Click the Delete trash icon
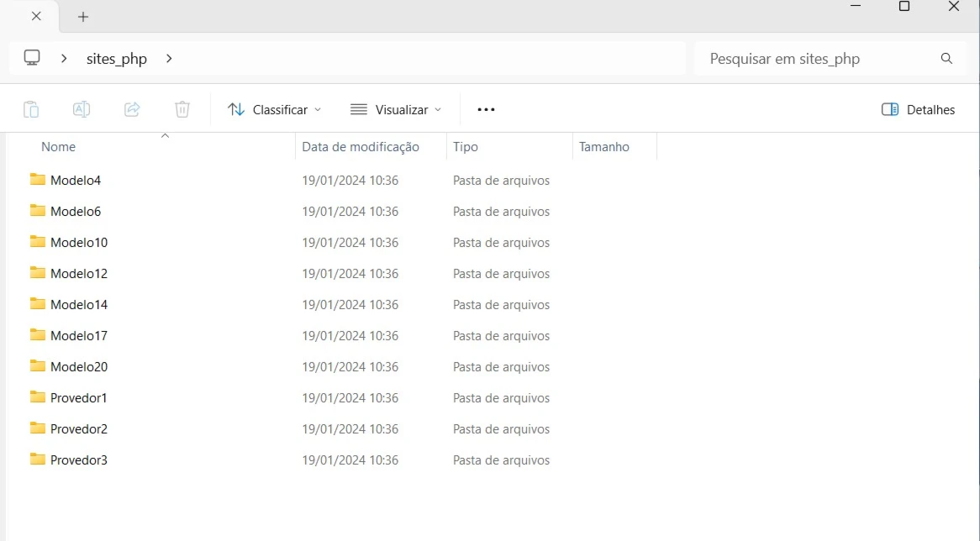The height and width of the screenshot is (541, 980). click(182, 109)
